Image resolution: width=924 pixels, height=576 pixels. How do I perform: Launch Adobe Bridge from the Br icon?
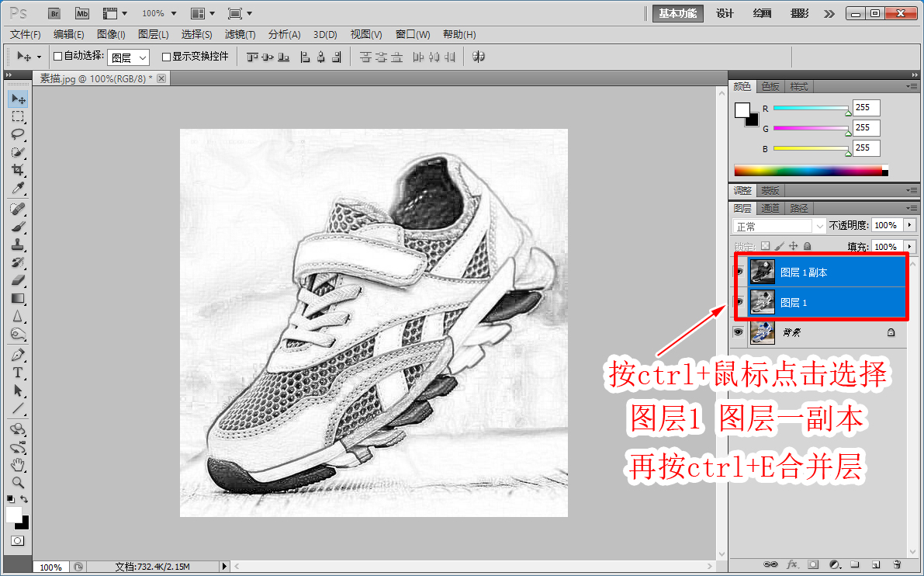(x=54, y=13)
